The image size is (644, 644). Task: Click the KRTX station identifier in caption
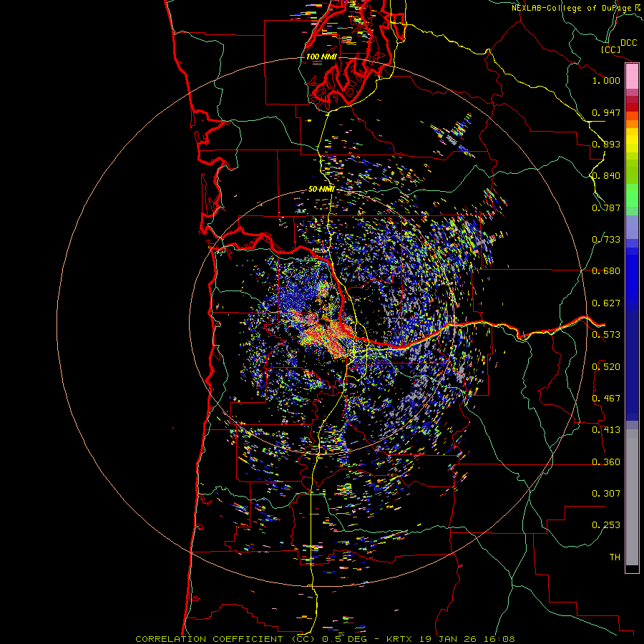coord(401,639)
